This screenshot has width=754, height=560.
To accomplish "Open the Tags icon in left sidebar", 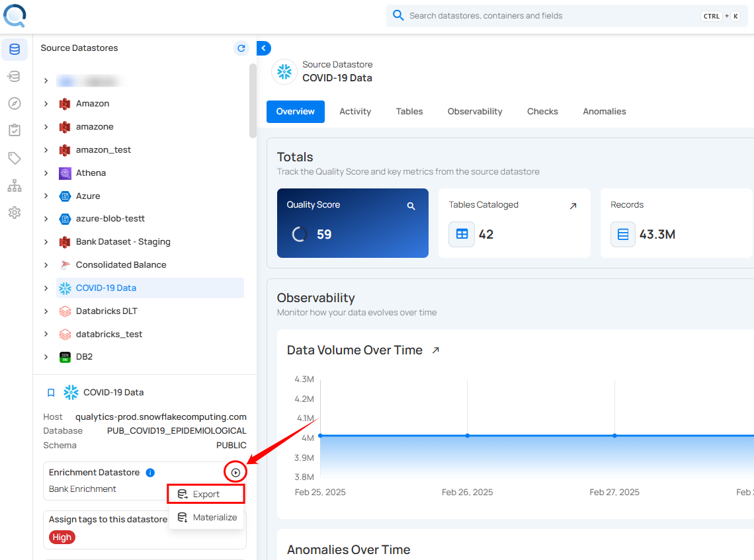I will (15, 158).
